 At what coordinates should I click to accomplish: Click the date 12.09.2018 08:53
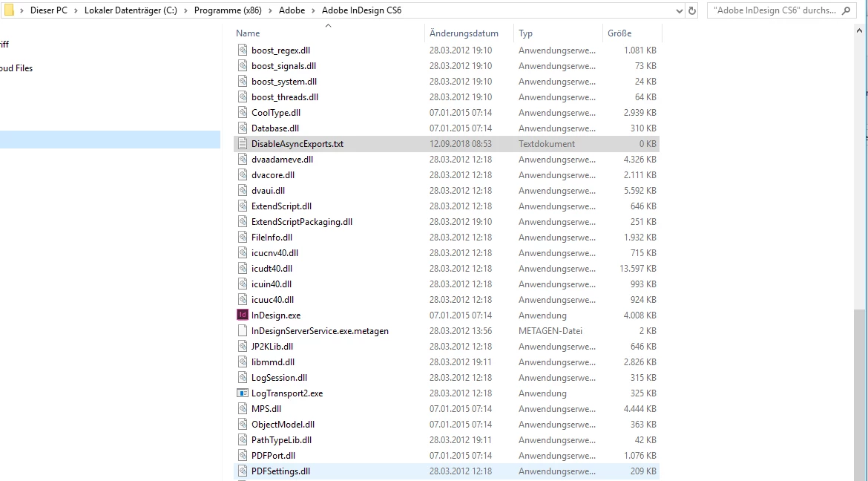pos(461,143)
